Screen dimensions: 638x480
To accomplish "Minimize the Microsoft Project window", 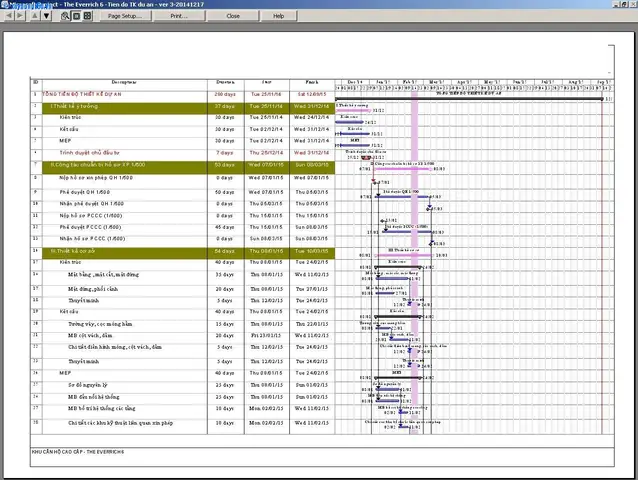I will click(616, 4).
